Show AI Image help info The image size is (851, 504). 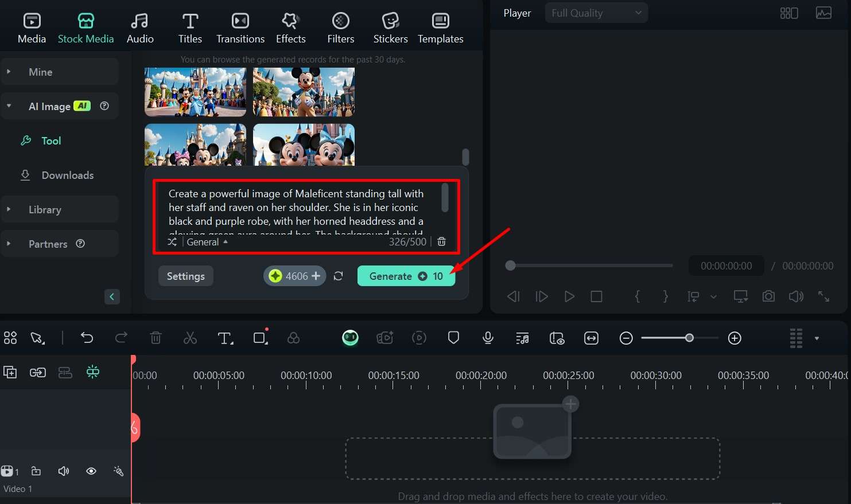[x=104, y=106]
